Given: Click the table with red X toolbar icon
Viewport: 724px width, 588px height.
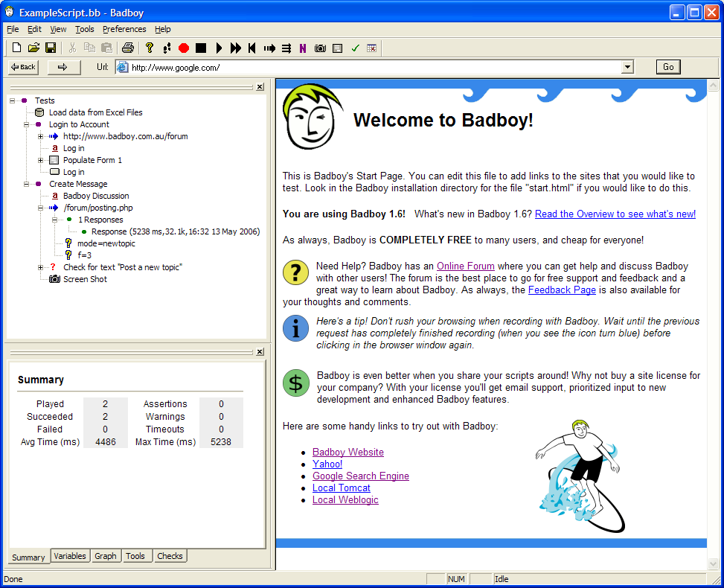Looking at the screenshot, I should [x=372, y=48].
